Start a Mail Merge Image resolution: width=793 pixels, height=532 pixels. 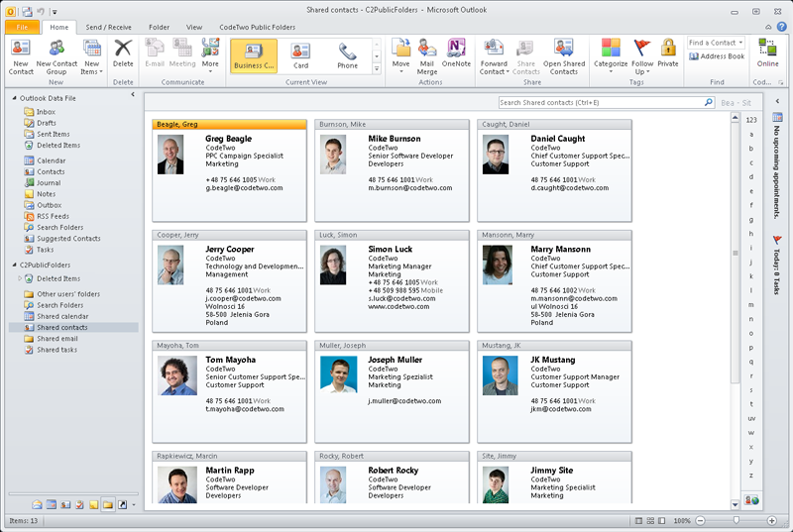pyautogui.click(x=427, y=57)
